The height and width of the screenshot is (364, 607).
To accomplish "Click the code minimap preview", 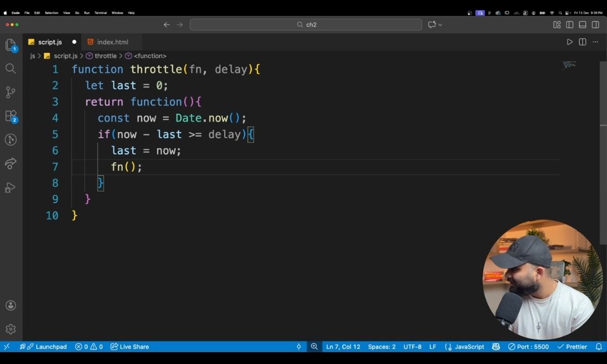I will [569, 65].
